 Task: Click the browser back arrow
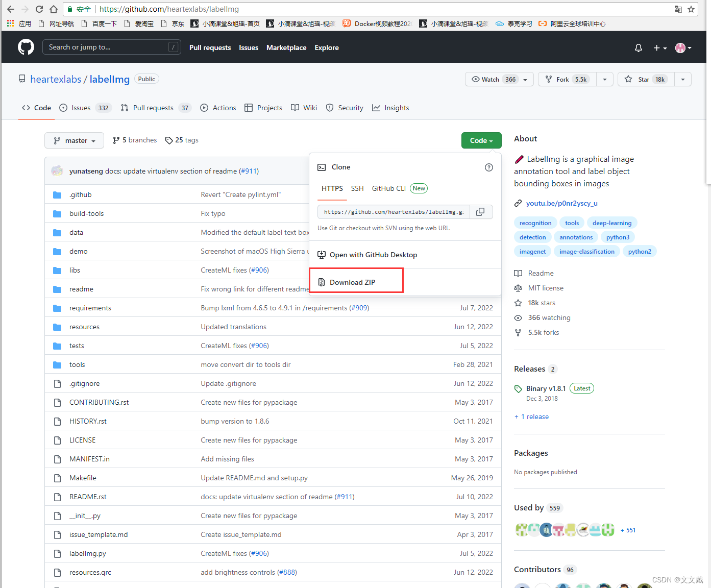(x=11, y=9)
